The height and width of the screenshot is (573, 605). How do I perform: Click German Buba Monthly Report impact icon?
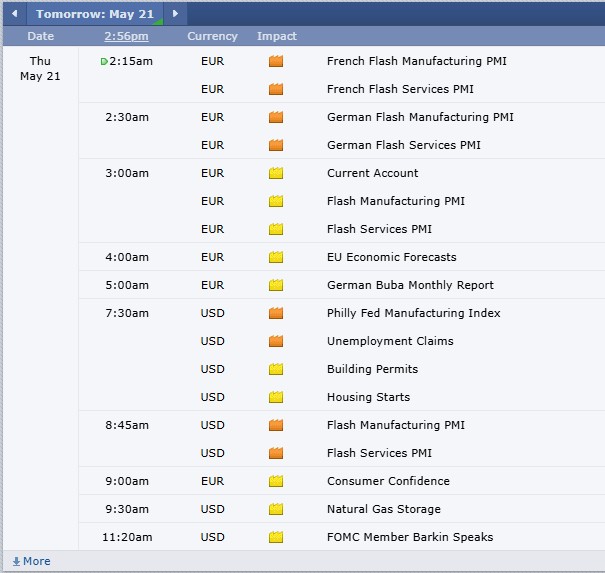click(276, 285)
